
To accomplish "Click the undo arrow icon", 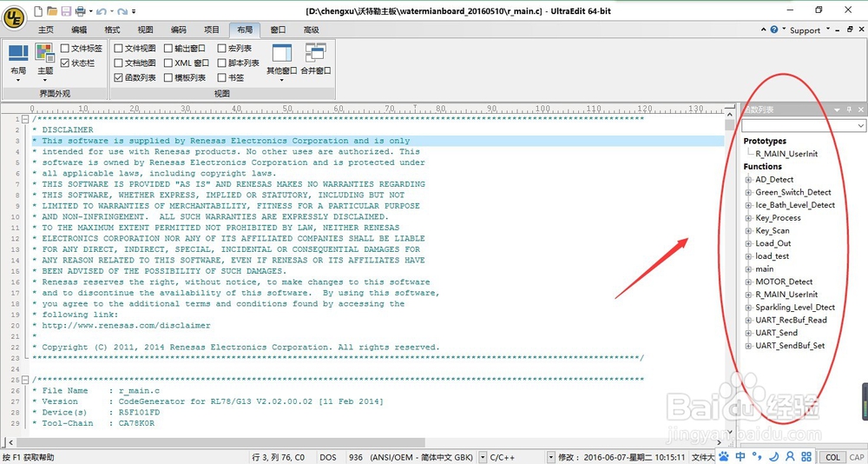I will [x=101, y=10].
